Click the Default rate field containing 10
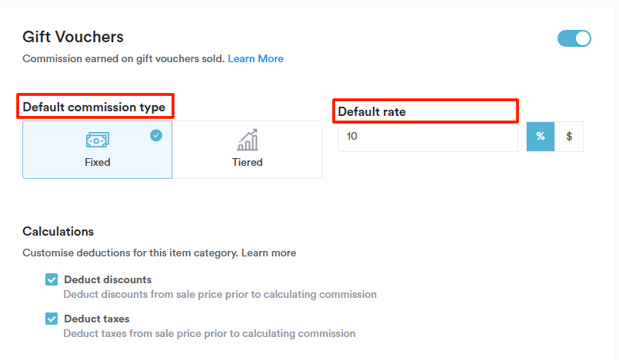 click(428, 137)
